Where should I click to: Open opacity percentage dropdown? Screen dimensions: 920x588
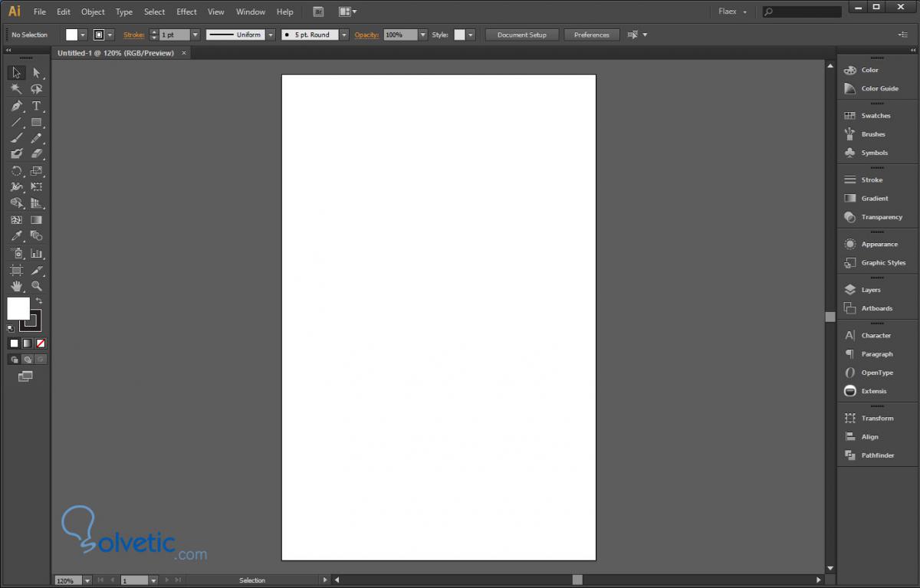tap(422, 34)
